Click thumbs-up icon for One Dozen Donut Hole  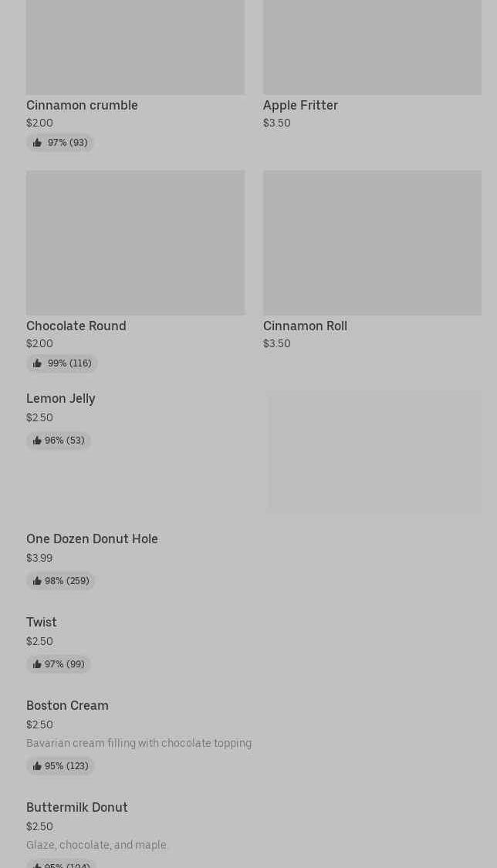tap(37, 581)
